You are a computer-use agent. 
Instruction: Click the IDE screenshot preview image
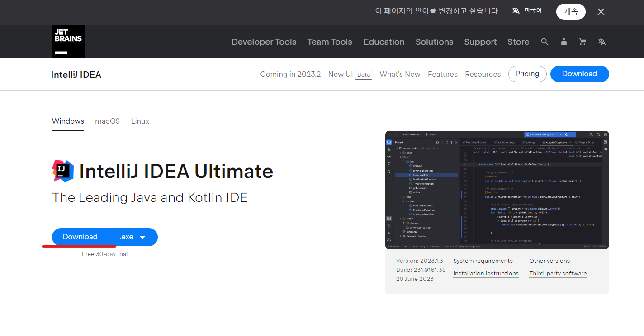click(x=497, y=190)
